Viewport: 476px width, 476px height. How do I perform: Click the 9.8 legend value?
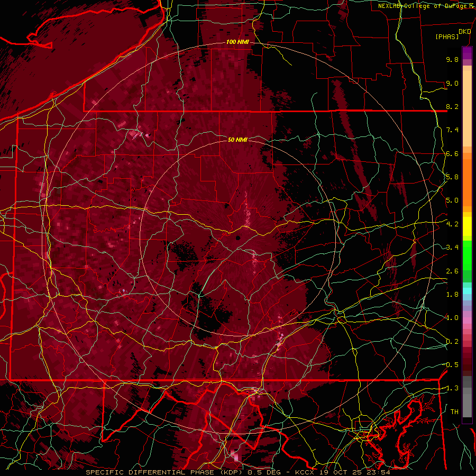coord(452,59)
